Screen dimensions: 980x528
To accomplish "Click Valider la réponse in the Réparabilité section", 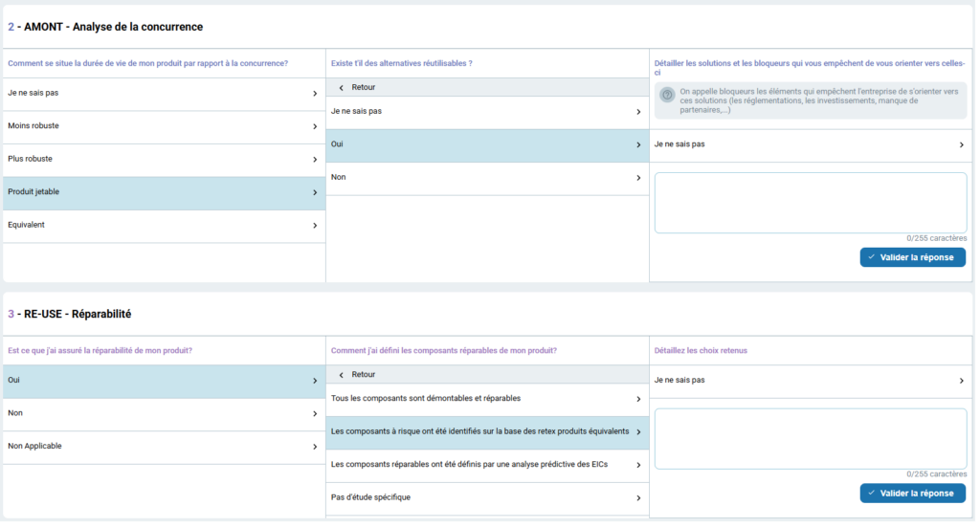I will point(912,494).
